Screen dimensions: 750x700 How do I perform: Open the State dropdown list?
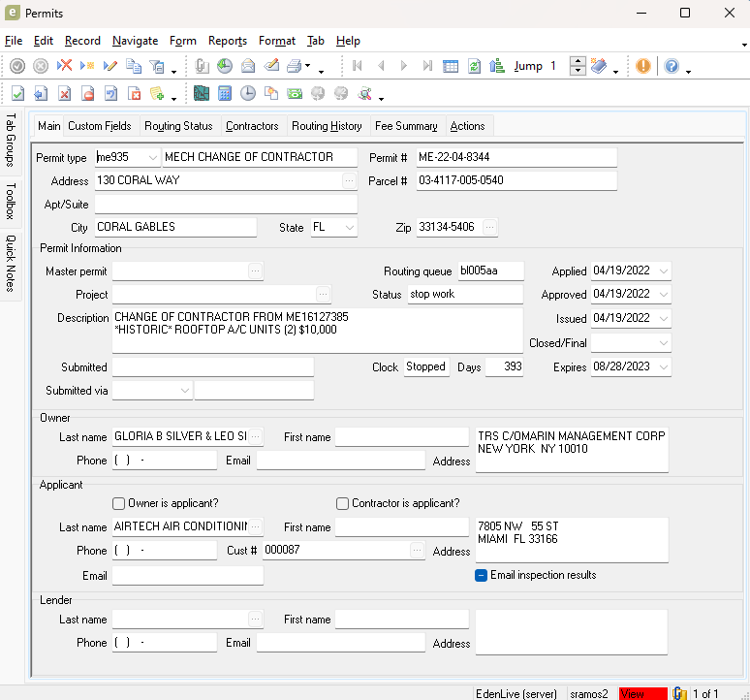(349, 227)
